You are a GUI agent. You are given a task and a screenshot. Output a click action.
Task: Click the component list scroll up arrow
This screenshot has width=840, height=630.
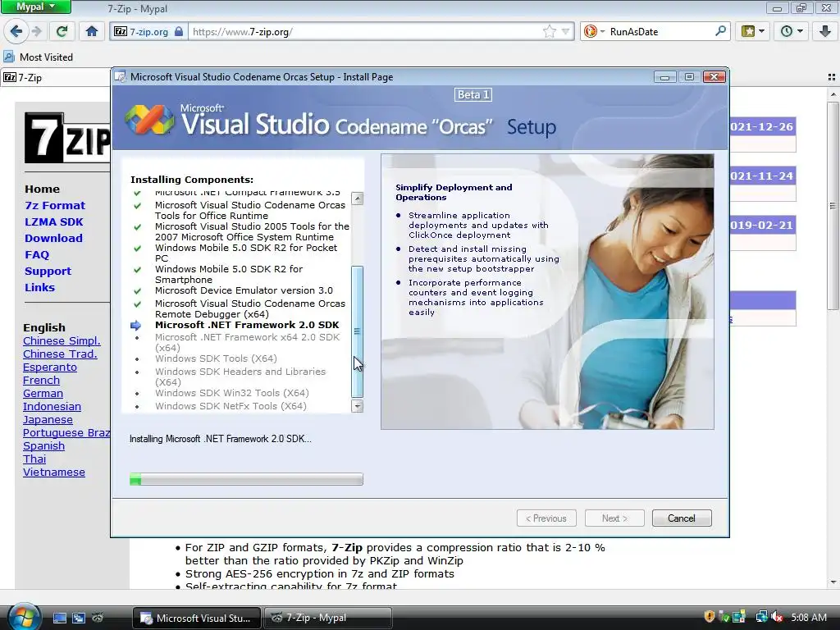tap(358, 199)
